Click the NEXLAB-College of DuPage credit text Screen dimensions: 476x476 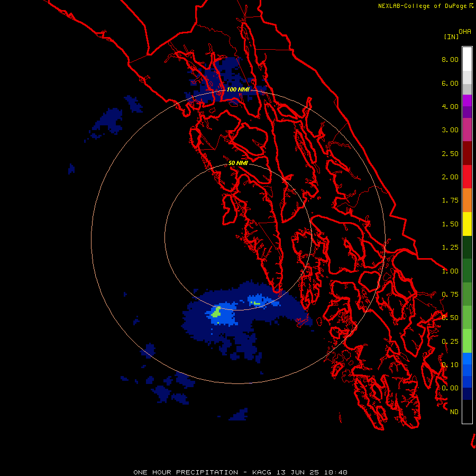pos(422,6)
